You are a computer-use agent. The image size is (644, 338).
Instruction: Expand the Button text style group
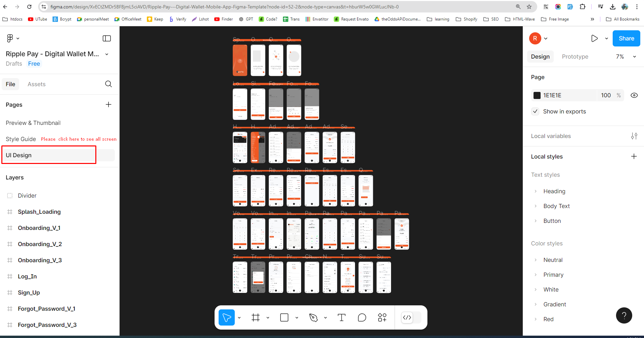536,221
